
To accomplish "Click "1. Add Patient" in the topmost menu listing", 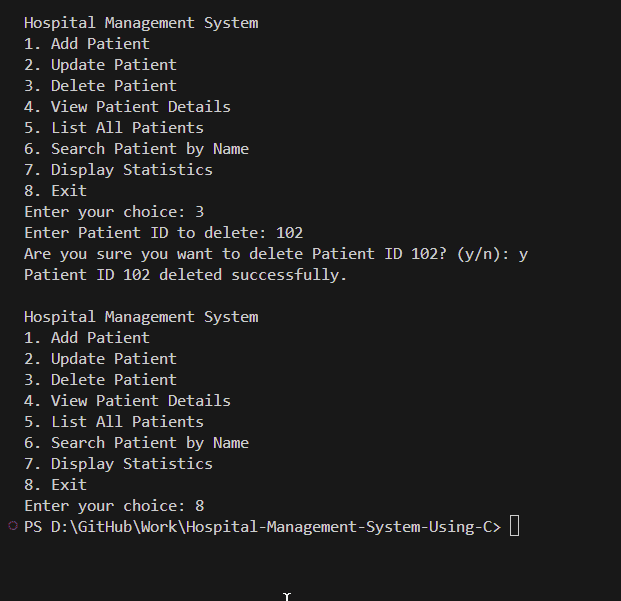I will [x=86, y=44].
